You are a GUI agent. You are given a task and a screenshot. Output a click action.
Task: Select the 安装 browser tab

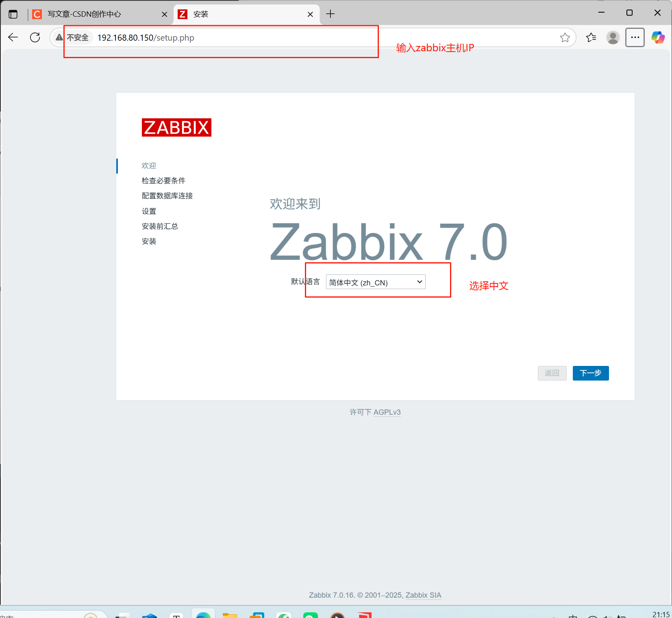(247, 14)
